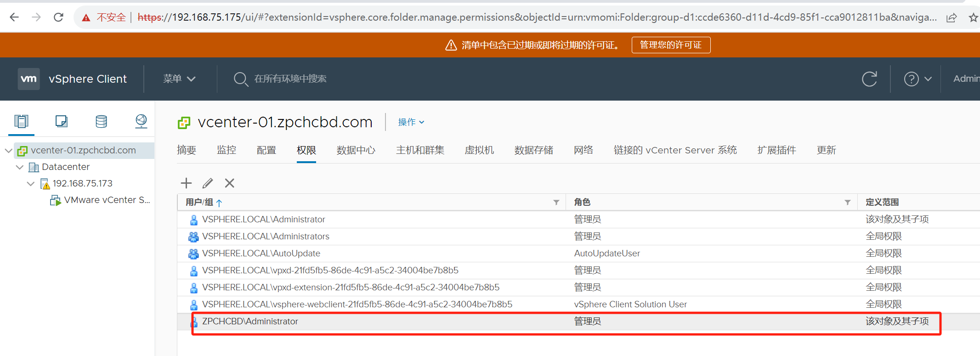Open the Admin user menu

[x=966, y=79]
